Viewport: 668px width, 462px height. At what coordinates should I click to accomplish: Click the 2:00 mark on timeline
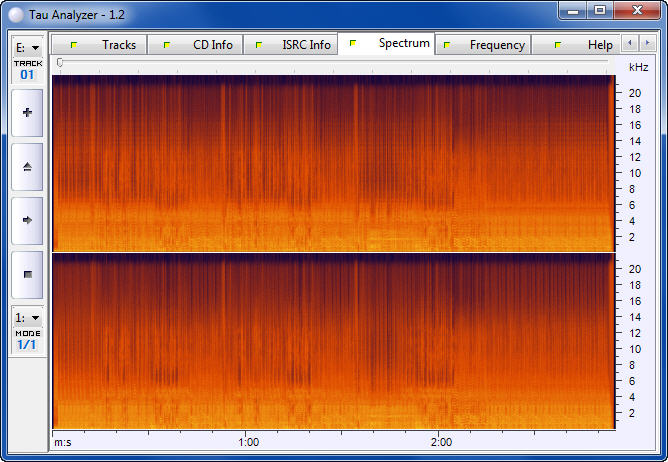coord(440,442)
